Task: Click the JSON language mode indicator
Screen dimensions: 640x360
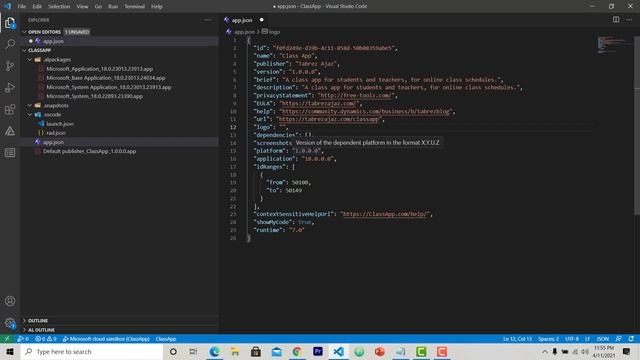Action: 602,339
